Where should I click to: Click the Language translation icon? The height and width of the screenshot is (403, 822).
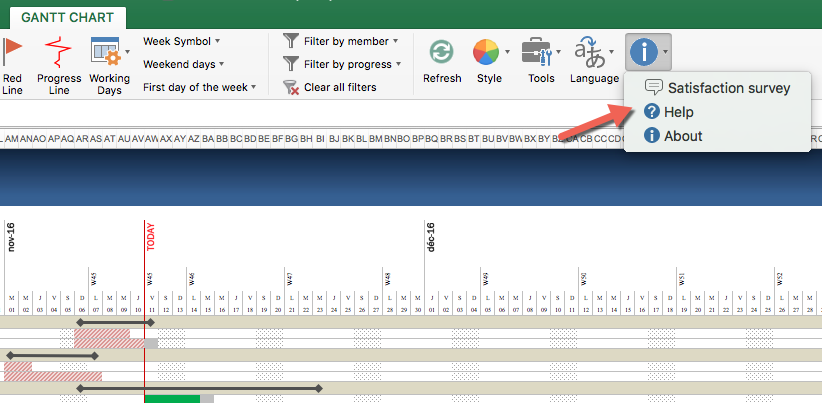coord(589,52)
